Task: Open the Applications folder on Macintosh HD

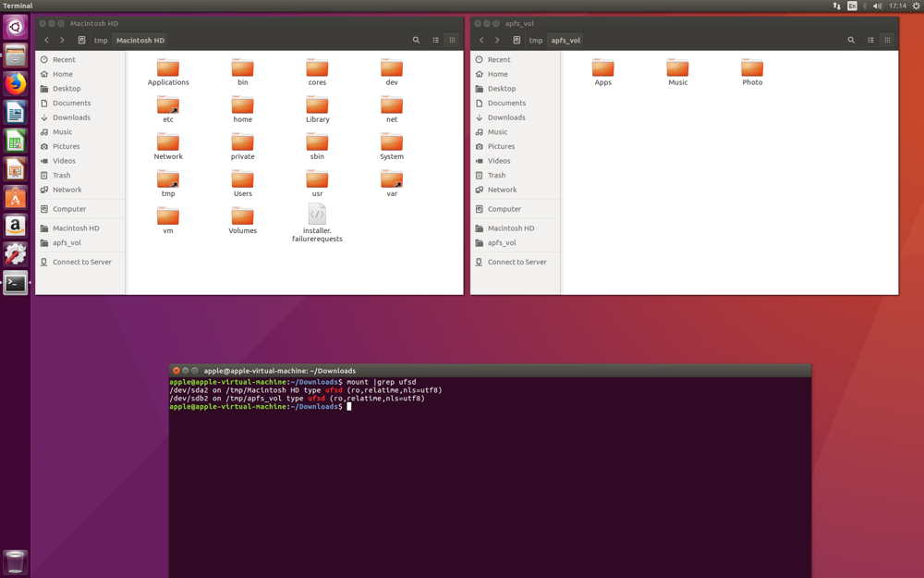Action: coord(167,69)
